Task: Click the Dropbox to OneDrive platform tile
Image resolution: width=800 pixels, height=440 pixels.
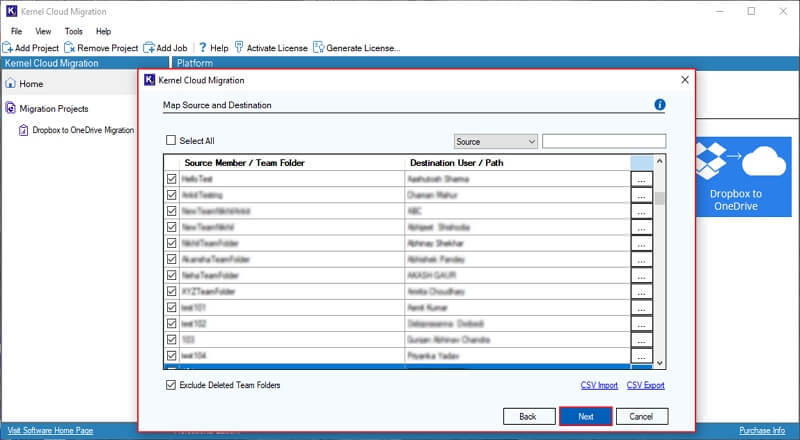Action: [x=743, y=177]
